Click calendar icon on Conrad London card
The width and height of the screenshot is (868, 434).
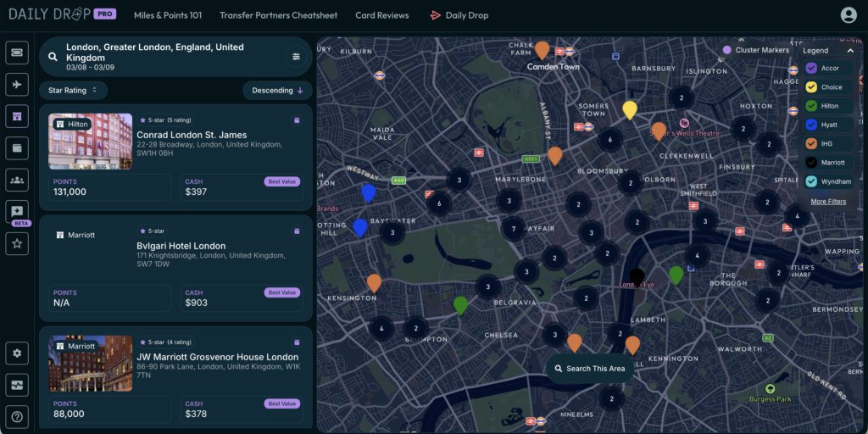[297, 120]
